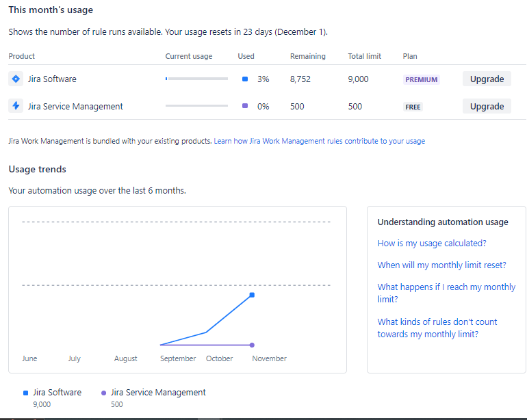
Task: Click the '8,752' remaining value
Action: click(x=300, y=79)
